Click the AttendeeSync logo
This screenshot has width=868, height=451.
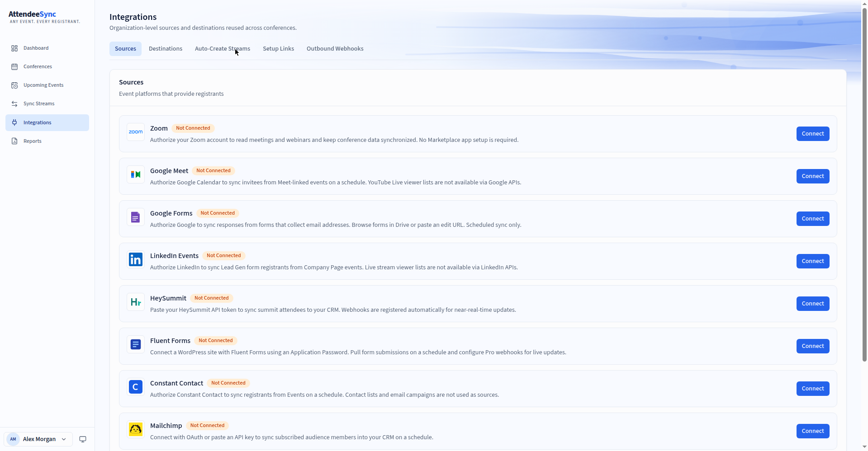point(44,17)
